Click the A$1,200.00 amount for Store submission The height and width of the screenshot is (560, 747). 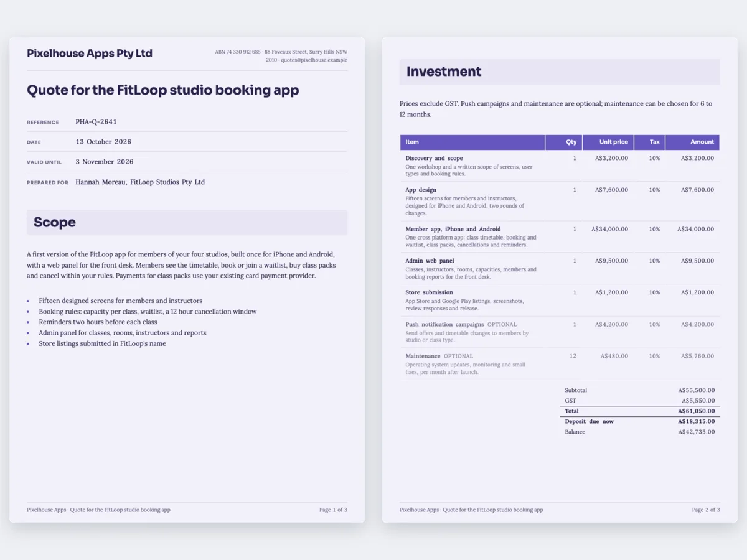pos(697,292)
